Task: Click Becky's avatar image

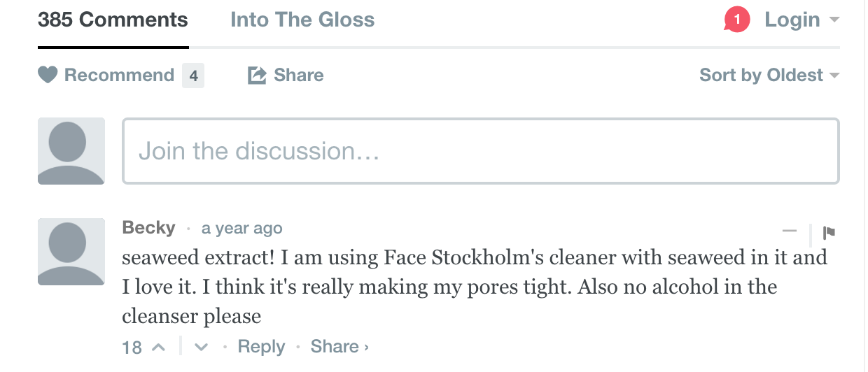Action: pyautogui.click(x=71, y=252)
